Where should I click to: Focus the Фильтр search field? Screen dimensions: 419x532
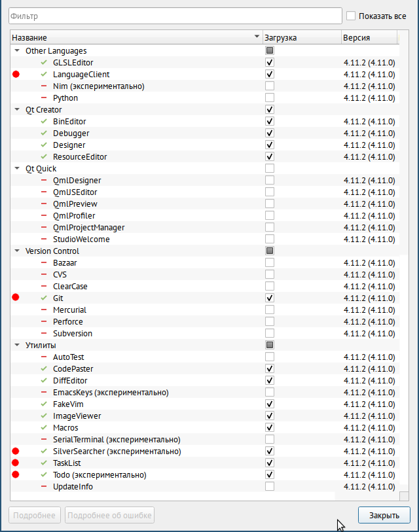[x=175, y=16]
